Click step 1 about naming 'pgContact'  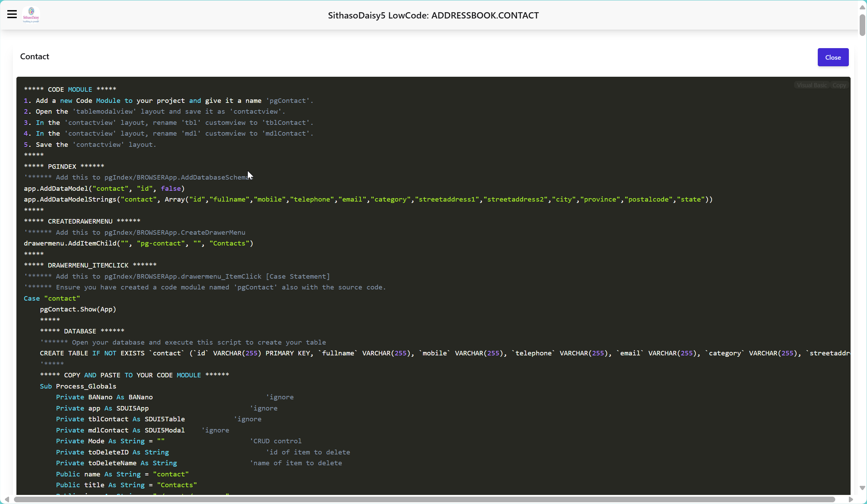coord(169,100)
